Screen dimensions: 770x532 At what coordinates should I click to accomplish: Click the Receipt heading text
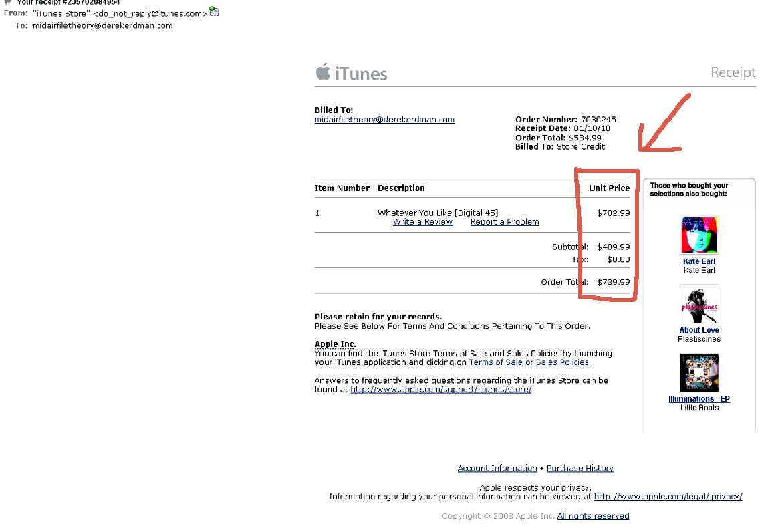733,72
